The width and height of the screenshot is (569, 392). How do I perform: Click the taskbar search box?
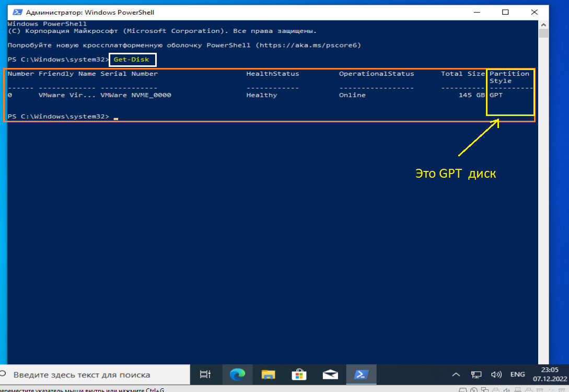95,375
